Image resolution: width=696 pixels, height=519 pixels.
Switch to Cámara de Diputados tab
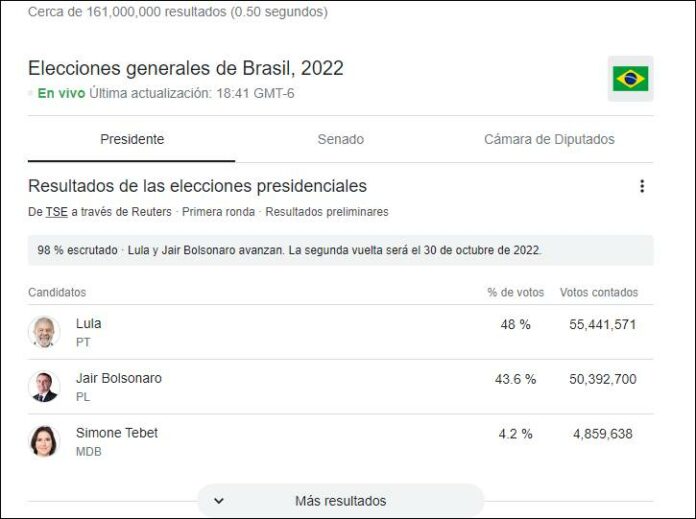pos(549,139)
